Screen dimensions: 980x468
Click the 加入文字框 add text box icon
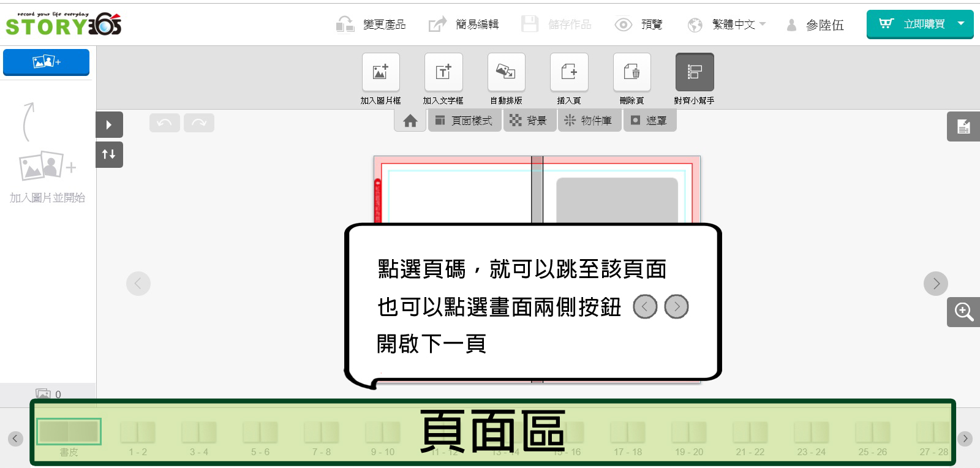click(x=443, y=72)
